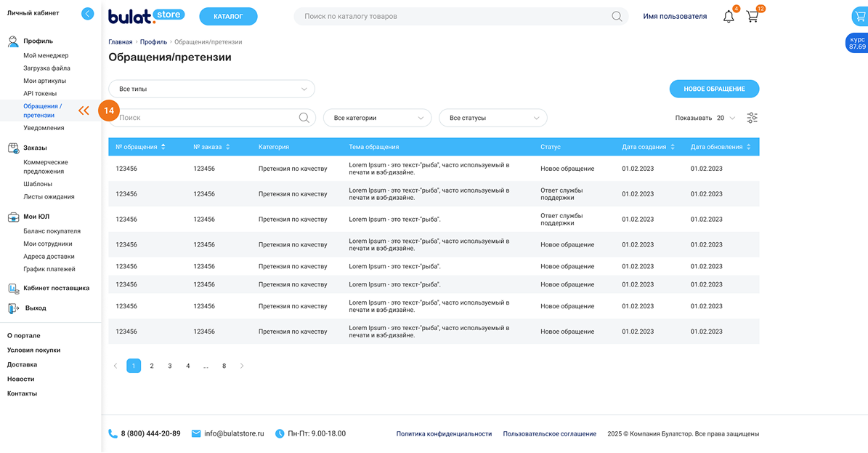This screenshot has height=453, width=868.
Task: Toggle sorting by Дата создания
Action: coord(673,147)
